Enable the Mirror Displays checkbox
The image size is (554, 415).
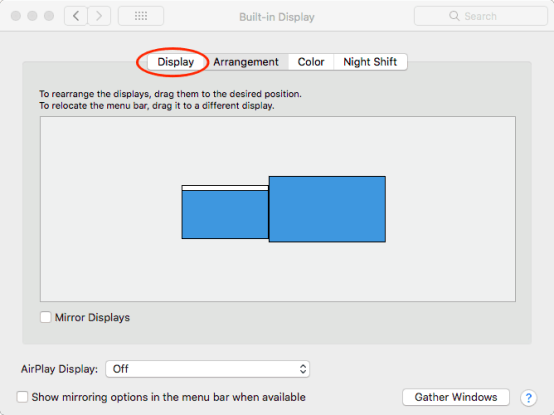tap(46, 317)
